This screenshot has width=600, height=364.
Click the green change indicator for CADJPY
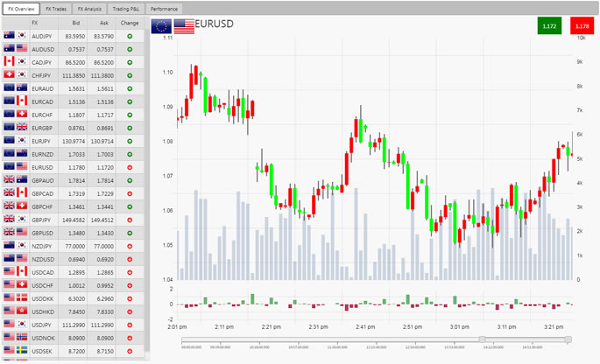(x=130, y=62)
